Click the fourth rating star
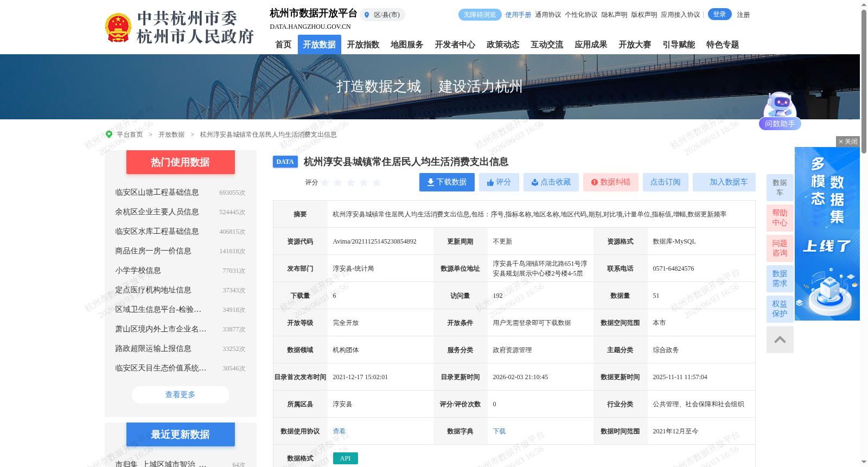Image resolution: width=868 pixels, height=467 pixels. 364,182
